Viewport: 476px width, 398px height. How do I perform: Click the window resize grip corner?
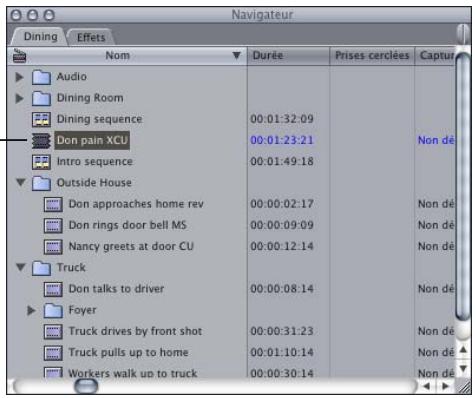tap(464, 387)
